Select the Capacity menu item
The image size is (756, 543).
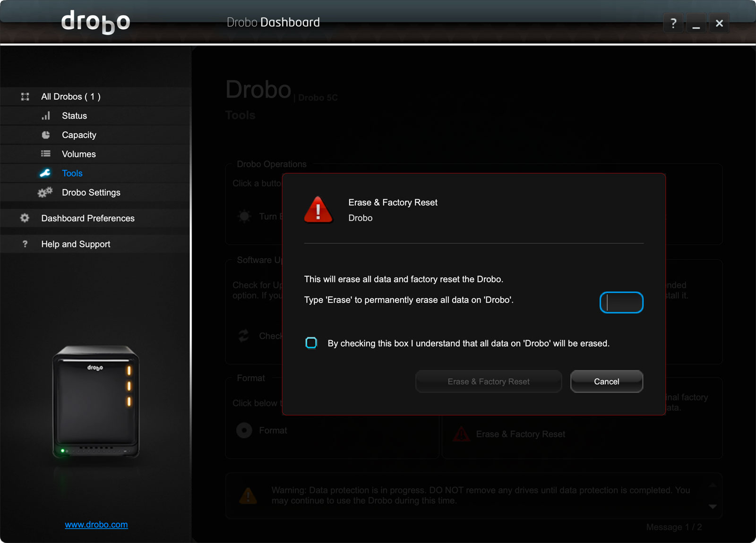79,135
